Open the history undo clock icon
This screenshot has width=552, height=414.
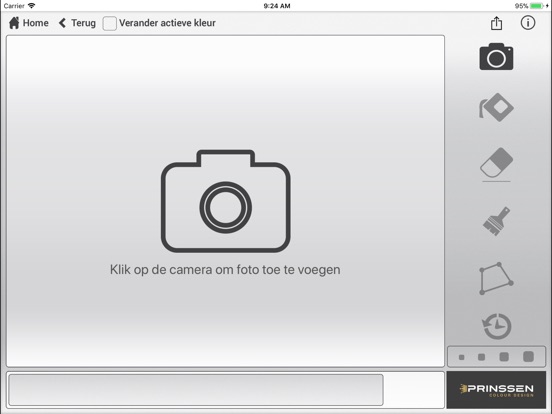[496, 326]
